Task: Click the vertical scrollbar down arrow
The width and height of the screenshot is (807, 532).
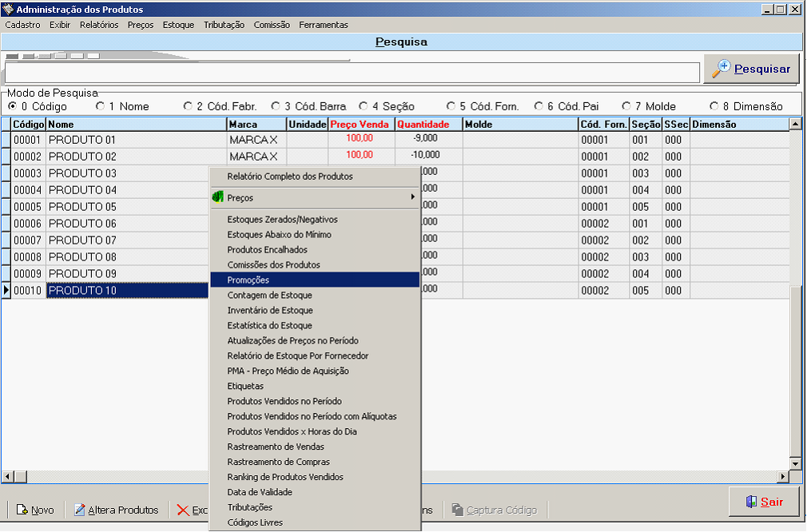Action: coord(795,463)
